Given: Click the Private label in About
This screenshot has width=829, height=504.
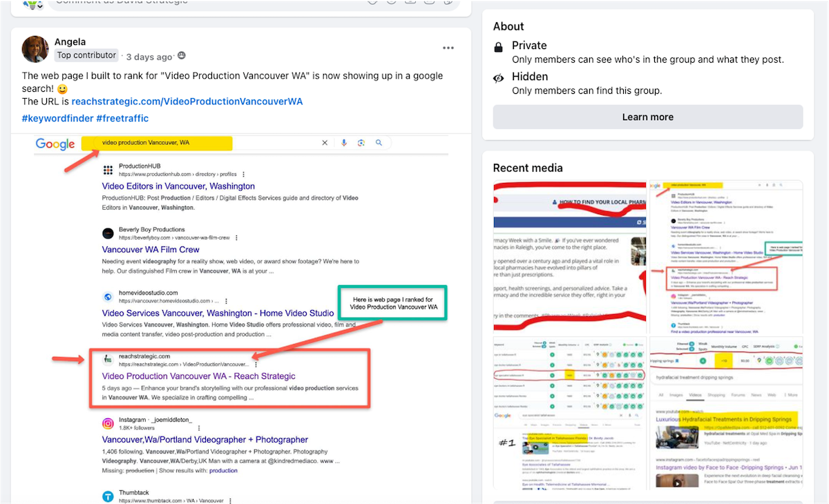Looking at the screenshot, I should click(529, 46).
